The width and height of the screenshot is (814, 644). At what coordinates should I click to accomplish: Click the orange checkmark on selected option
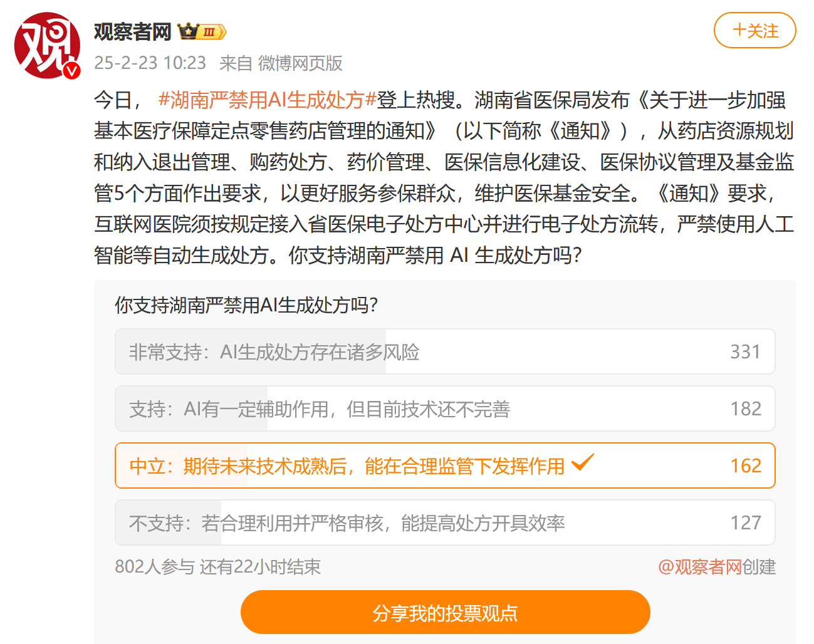(x=582, y=463)
